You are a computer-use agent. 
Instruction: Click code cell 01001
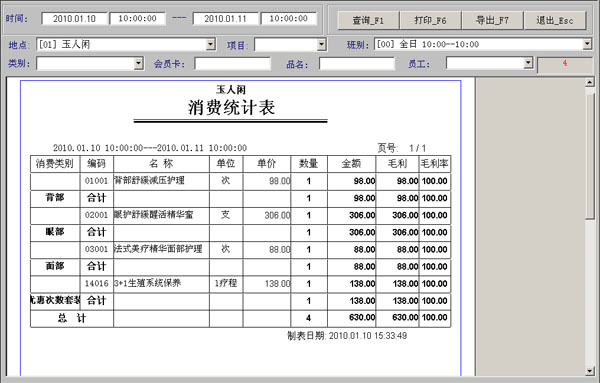pos(96,181)
